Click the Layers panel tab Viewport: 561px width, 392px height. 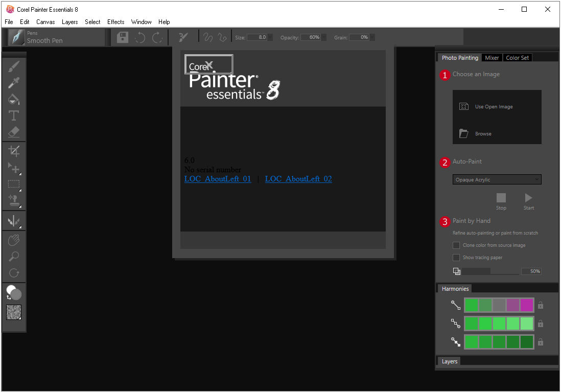pyautogui.click(x=450, y=361)
